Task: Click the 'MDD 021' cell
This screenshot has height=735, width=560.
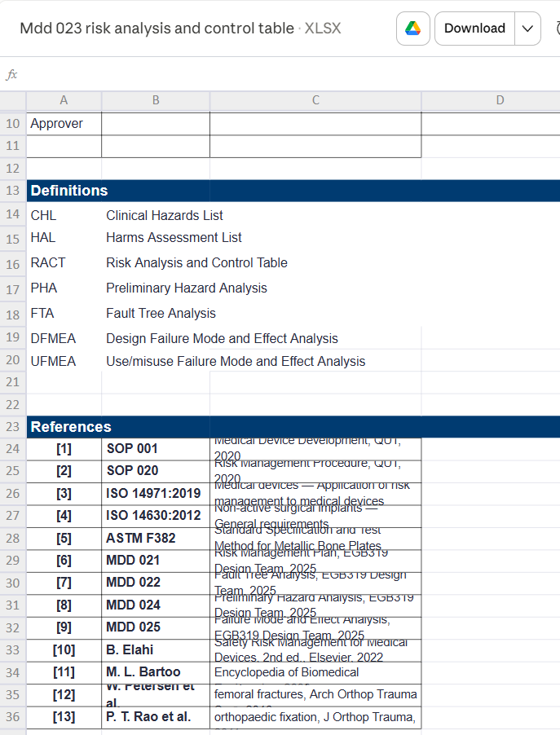Action: click(156, 561)
